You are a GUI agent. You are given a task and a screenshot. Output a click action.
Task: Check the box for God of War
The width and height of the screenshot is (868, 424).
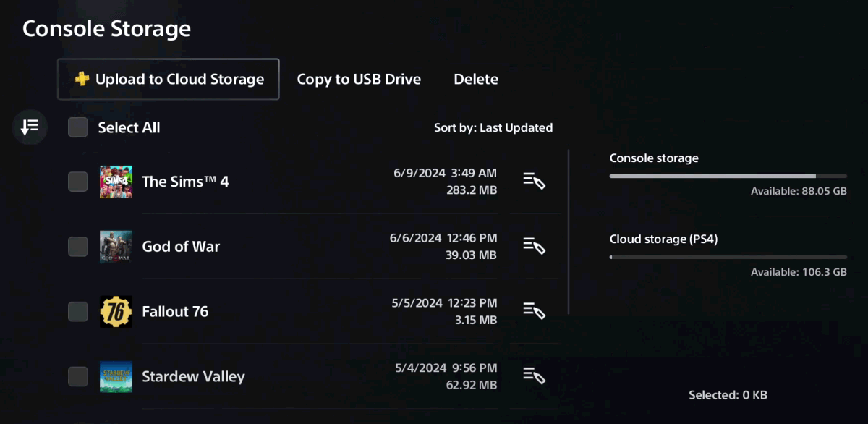[x=78, y=247]
